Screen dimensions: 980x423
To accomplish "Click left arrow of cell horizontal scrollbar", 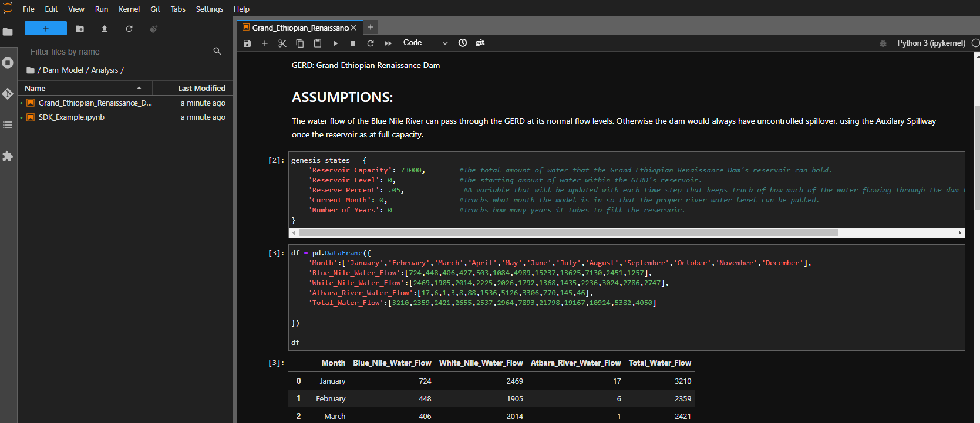I will point(294,233).
